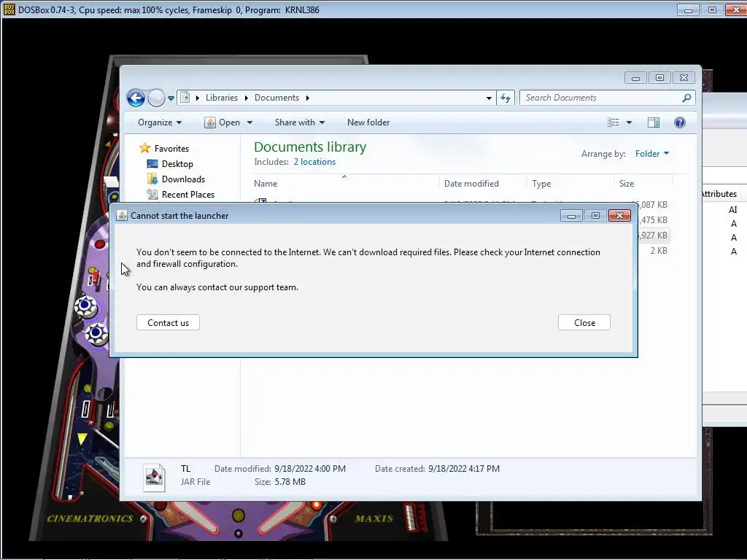Open the Share with menu
This screenshot has height=560, width=747.
click(x=300, y=122)
